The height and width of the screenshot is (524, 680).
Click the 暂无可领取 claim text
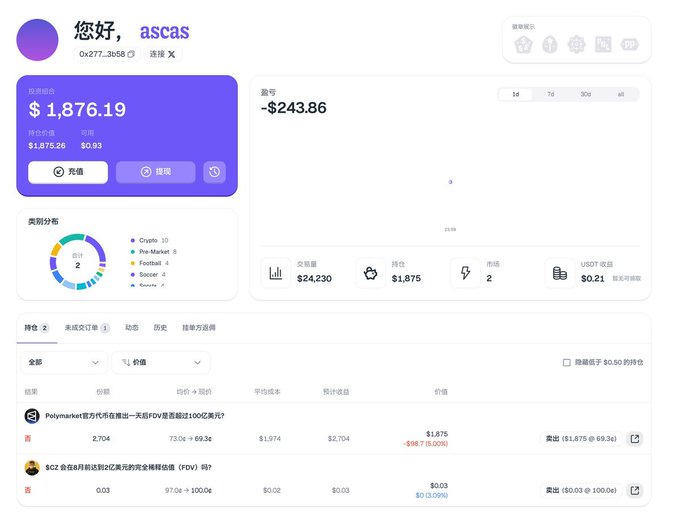627,278
